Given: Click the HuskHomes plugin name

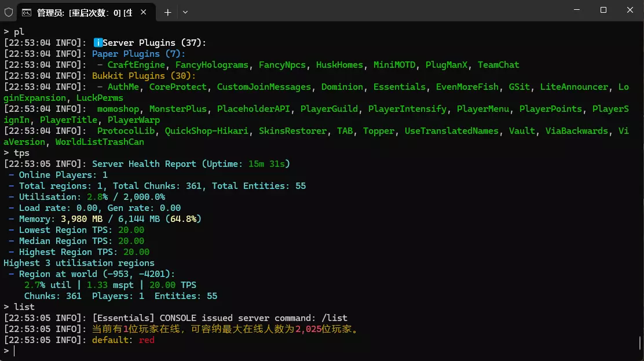Looking at the screenshot, I should (x=339, y=65).
